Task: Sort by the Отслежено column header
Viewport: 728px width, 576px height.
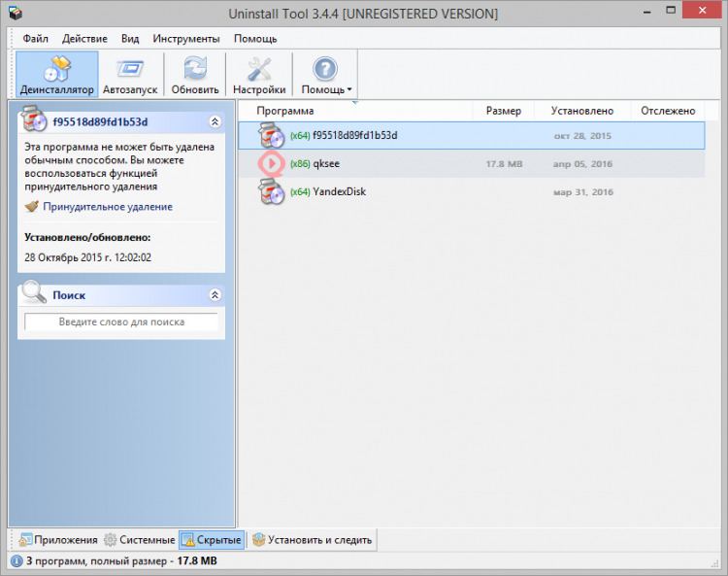Action: [668, 111]
